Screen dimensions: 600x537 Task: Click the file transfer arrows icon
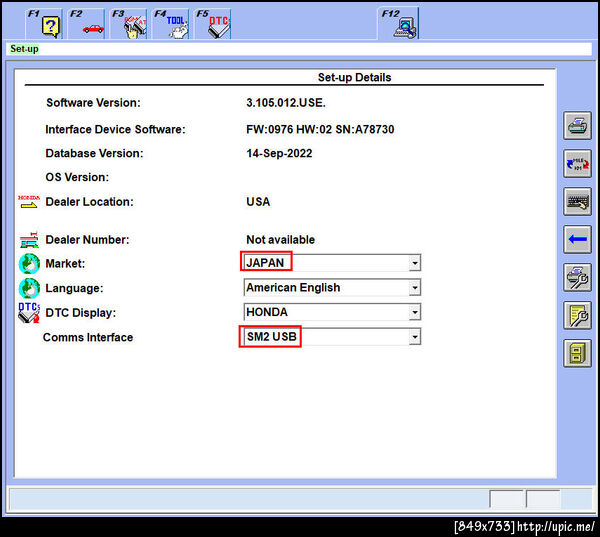577,164
